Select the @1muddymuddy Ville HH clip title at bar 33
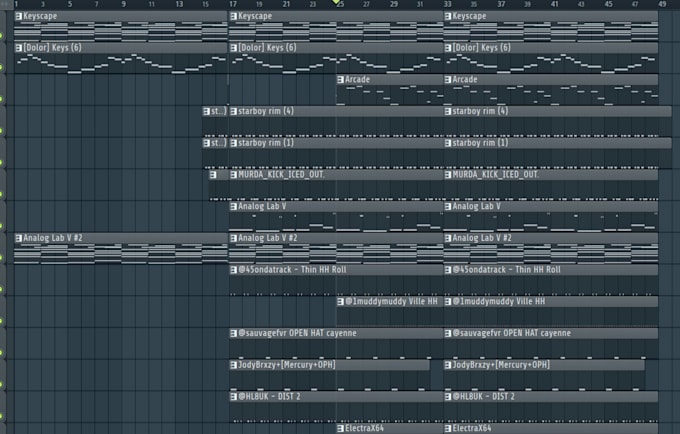 click(499, 301)
